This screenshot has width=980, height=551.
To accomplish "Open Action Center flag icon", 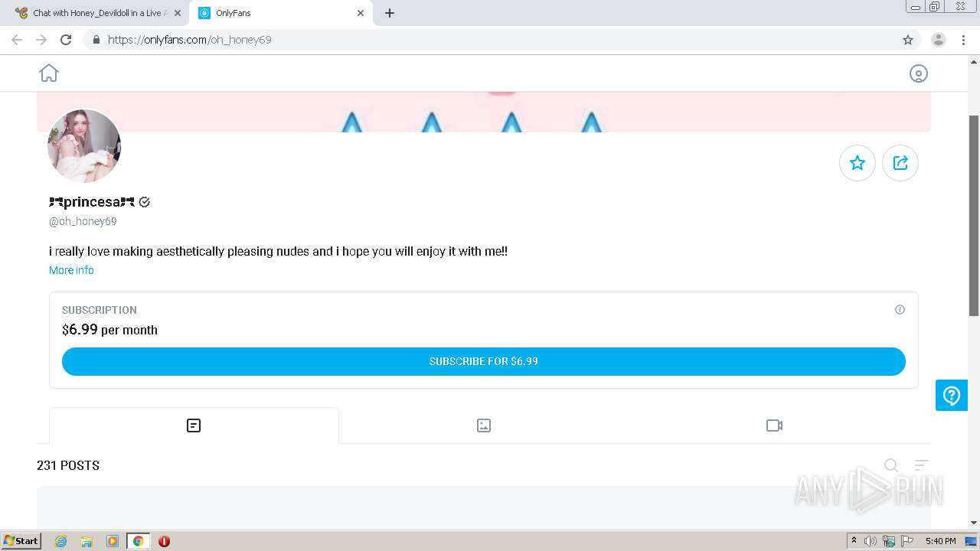I will pos(907,541).
